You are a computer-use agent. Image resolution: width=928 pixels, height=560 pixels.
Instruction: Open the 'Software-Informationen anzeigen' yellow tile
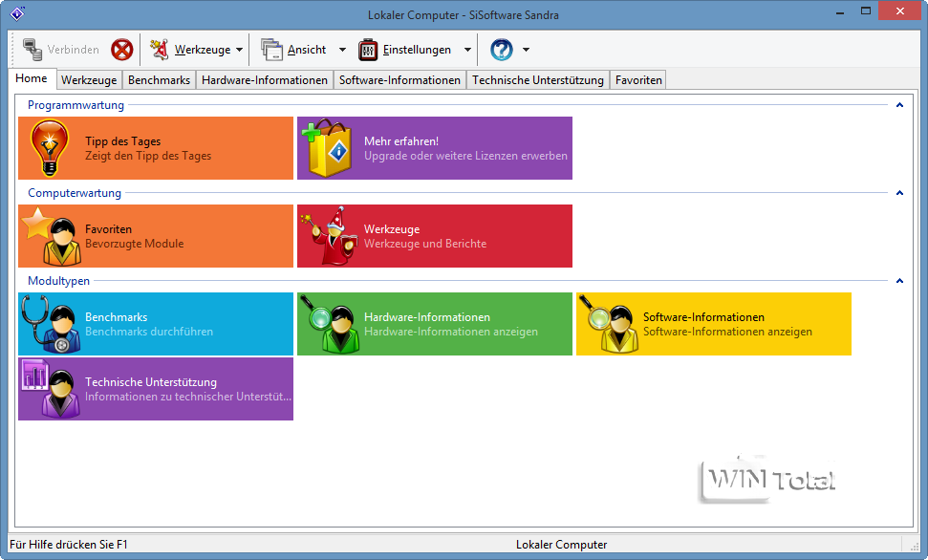click(714, 324)
